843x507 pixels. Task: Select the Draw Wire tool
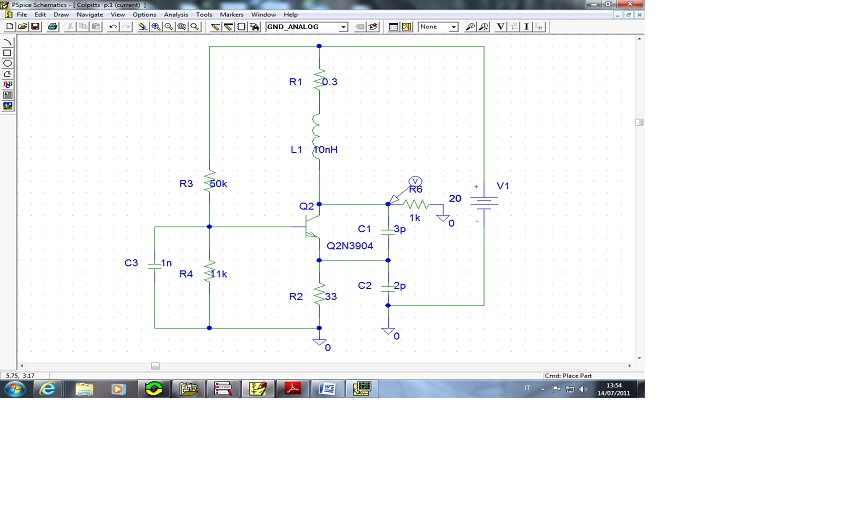(215, 27)
